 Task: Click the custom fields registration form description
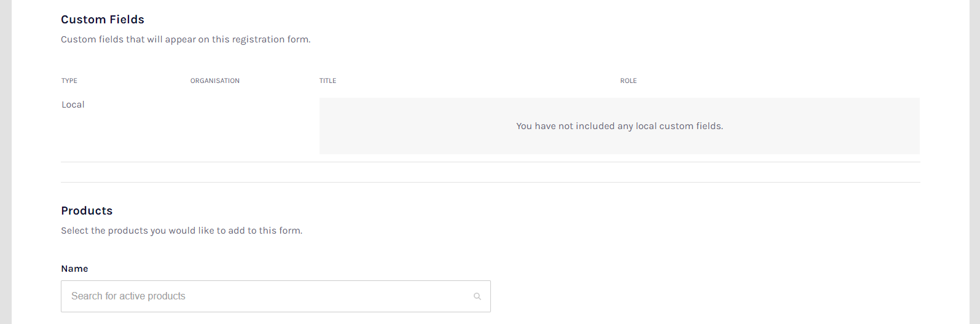click(186, 39)
